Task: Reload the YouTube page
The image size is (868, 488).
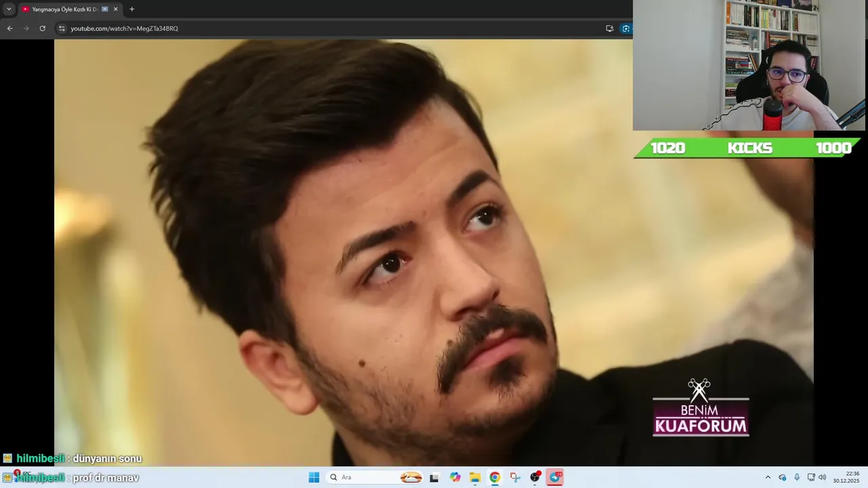Action: (x=42, y=28)
